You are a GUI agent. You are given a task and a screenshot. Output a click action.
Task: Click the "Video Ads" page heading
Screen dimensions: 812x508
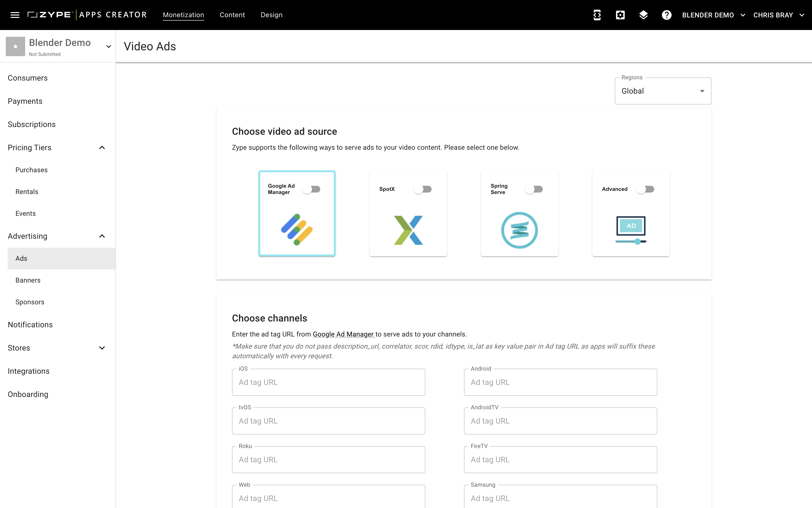(150, 46)
